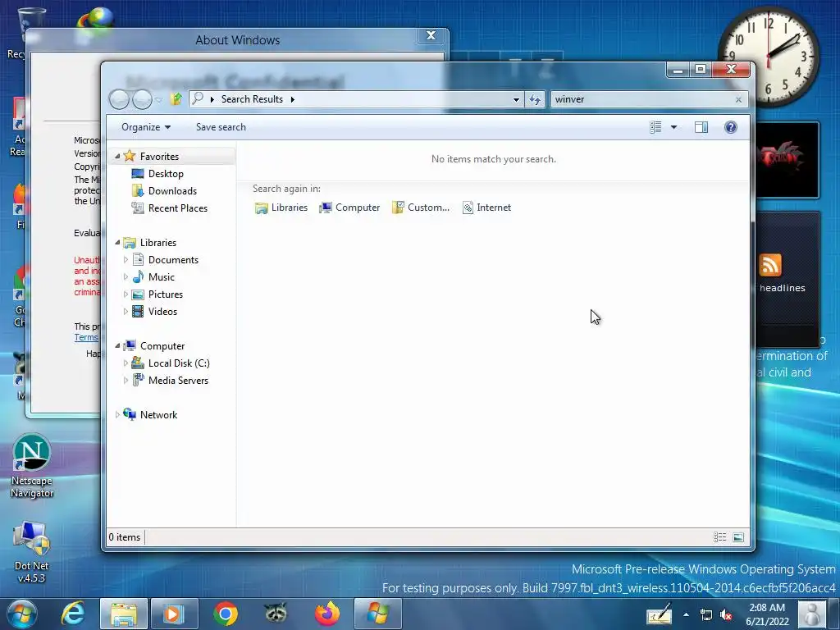Viewport: 840px width, 630px height.
Task: Expand the Documents library node
Action: click(126, 260)
